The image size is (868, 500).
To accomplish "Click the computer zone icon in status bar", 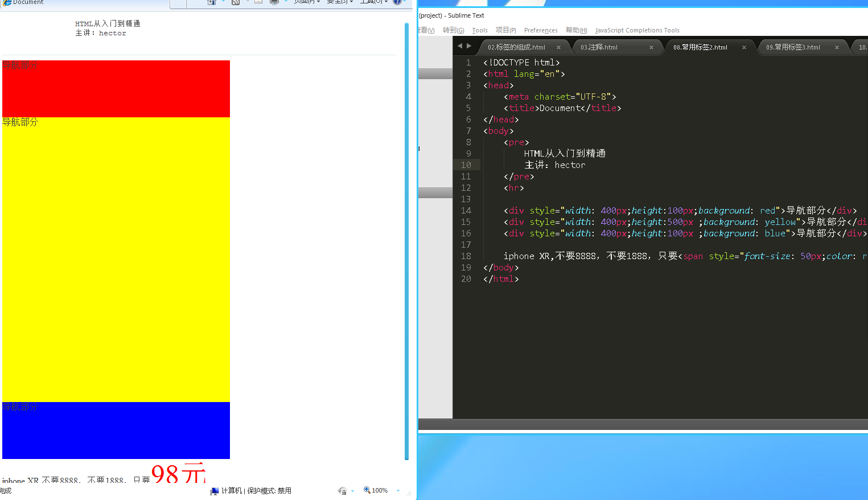I will 215,491.
